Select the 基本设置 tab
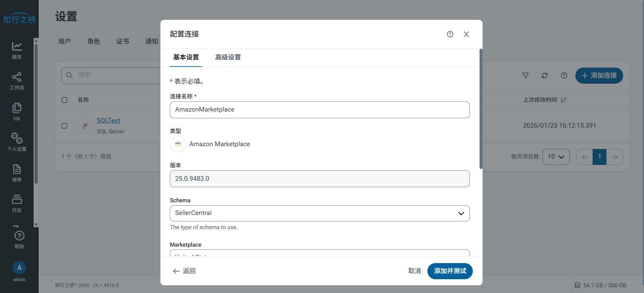 click(186, 57)
